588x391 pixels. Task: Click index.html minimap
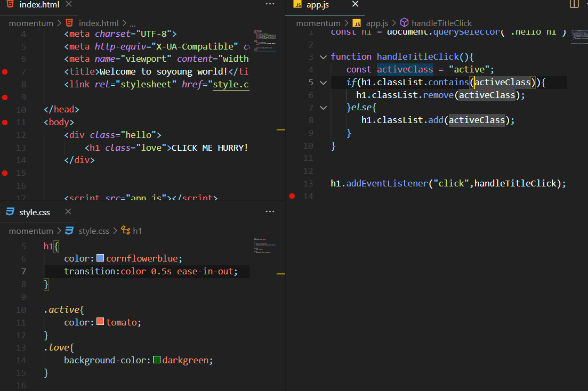tap(265, 40)
